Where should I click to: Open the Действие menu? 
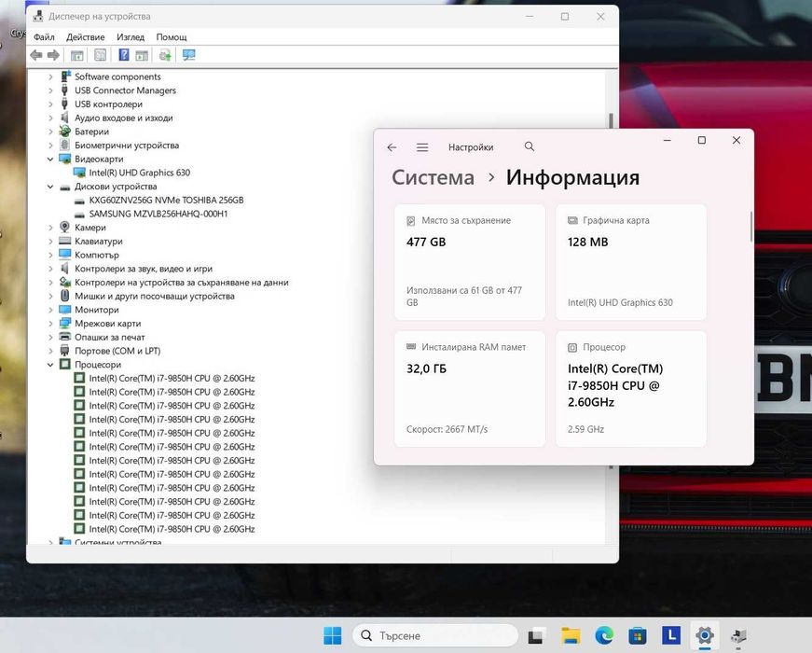tap(86, 36)
